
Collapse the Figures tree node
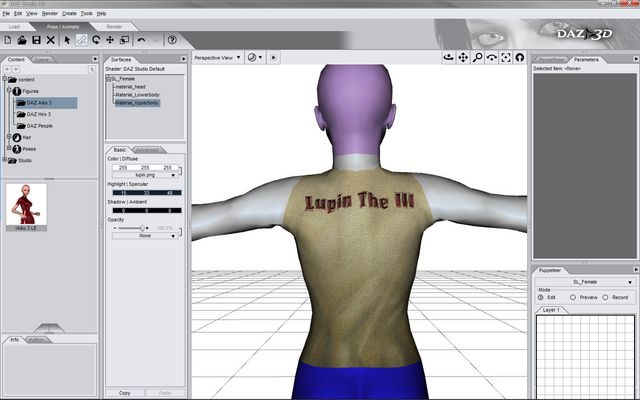coord(9,90)
